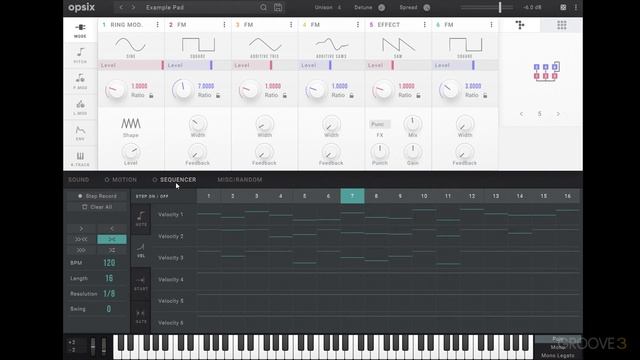Image resolution: width=640 pixels, height=360 pixels.
Task: Open the K.Track page in sidebar
Action: click(80, 158)
